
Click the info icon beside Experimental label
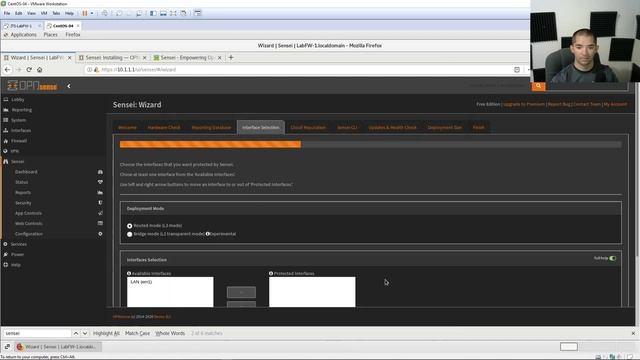(x=207, y=234)
